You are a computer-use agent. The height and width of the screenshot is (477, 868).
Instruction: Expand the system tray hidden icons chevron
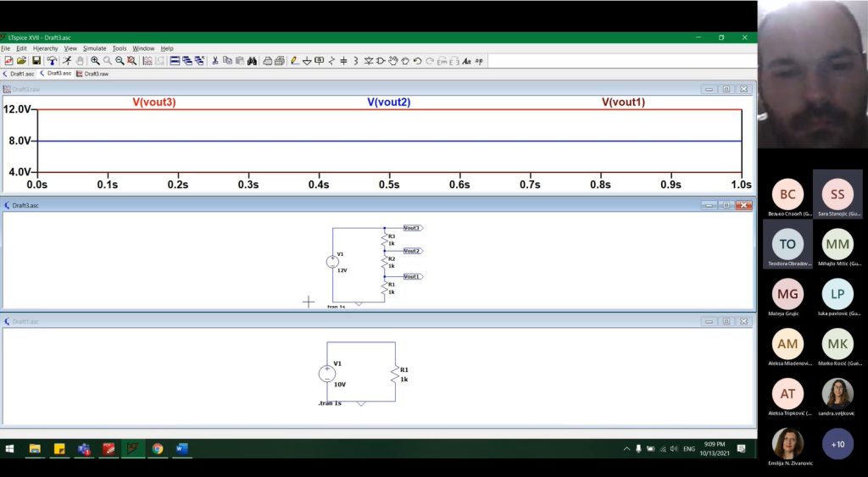click(626, 449)
